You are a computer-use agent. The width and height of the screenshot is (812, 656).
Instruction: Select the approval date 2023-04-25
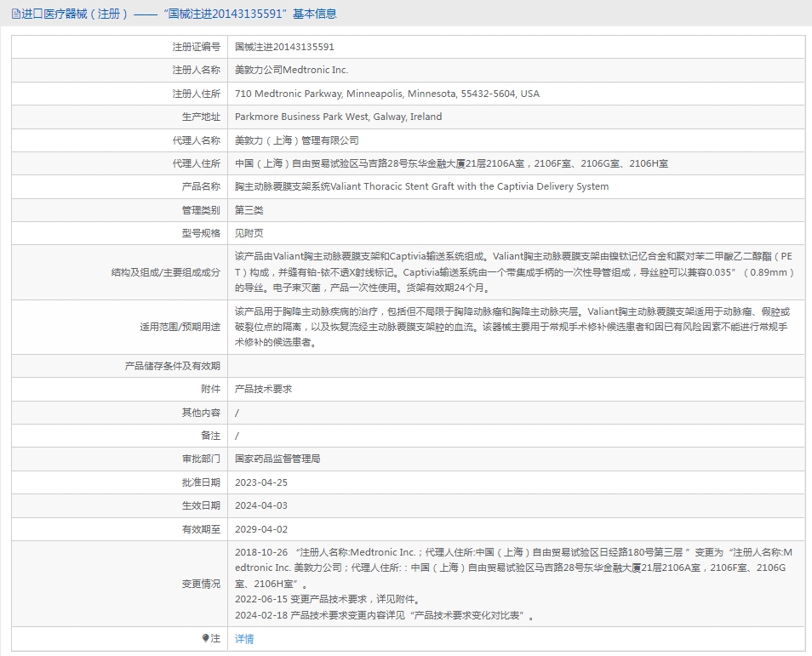click(x=261, y=482)
